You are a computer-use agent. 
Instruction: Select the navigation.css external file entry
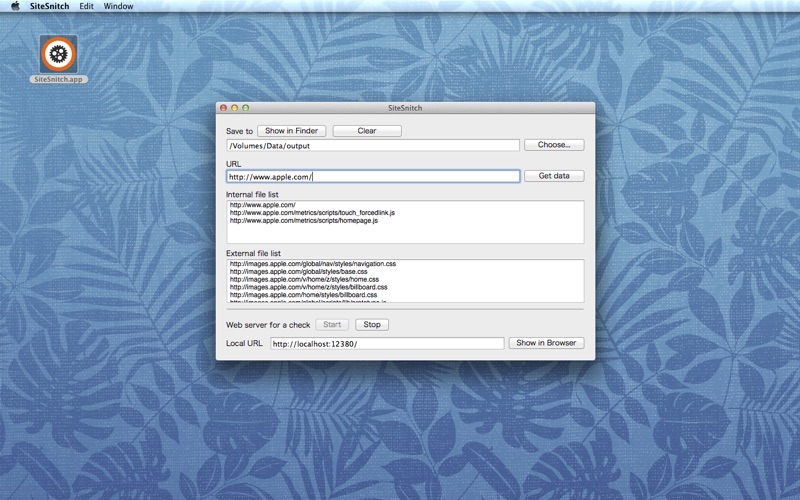(313, 264)
